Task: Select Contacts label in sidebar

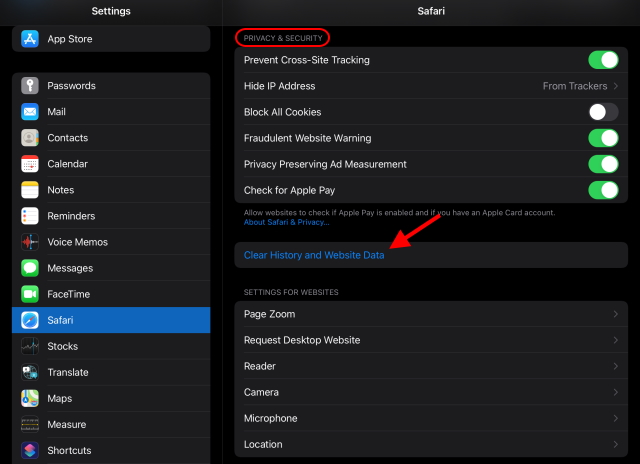Action: click(x=68, y=138)
